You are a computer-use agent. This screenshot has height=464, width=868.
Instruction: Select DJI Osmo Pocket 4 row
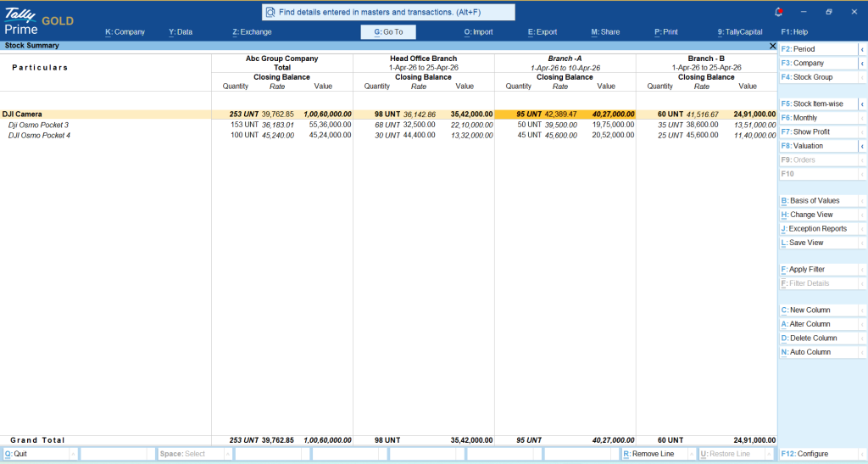[388, 135]
